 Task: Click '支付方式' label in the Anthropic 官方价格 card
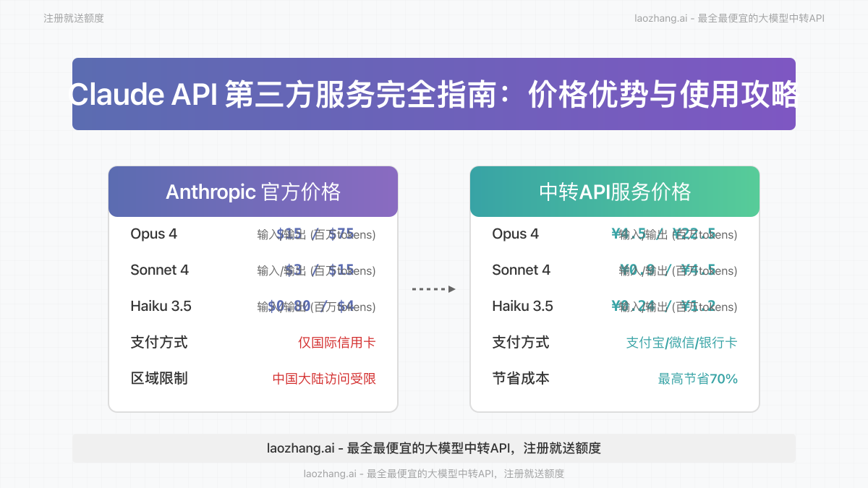tap(159, 342)
